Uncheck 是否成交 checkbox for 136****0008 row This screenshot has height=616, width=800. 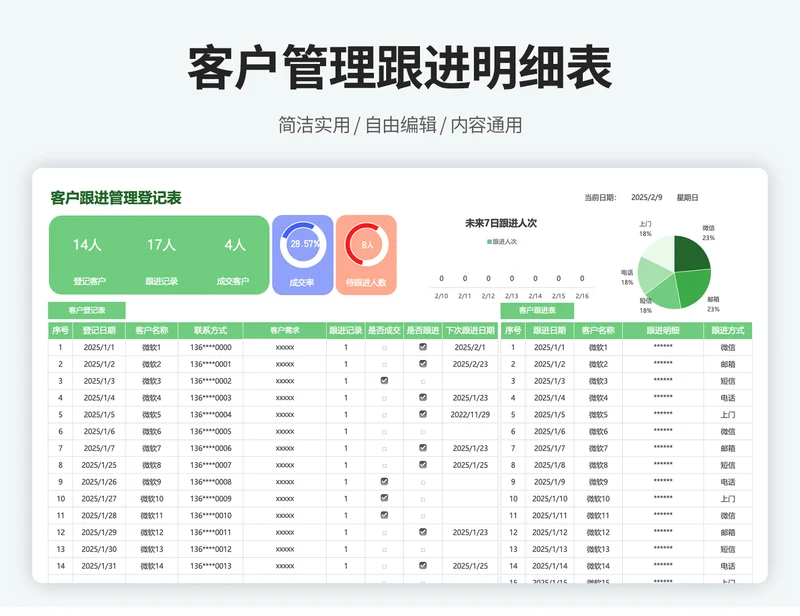point(384,481)
